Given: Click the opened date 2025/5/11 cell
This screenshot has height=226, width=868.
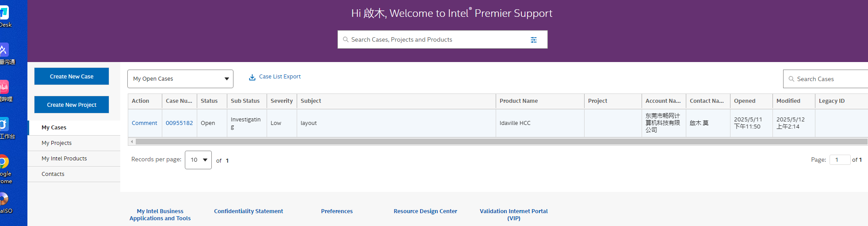Looking at the screenshot, I should tap(751, 123).
